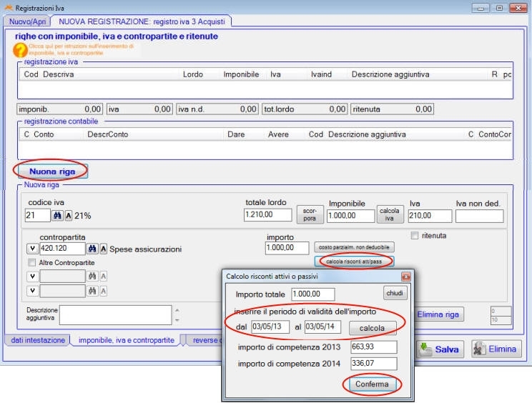Click importo di competenza 2014 field
532x403 pixels.
[x=374, y=364]
